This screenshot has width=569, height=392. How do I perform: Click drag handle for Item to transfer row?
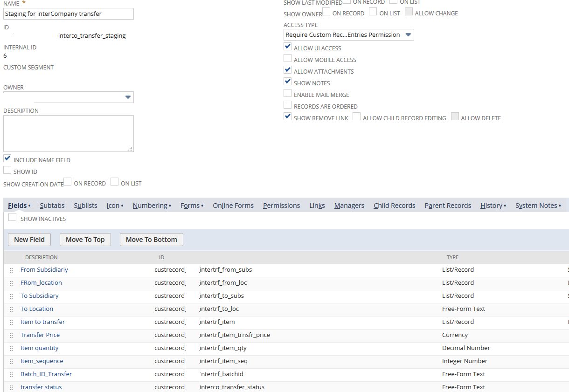tap(11, 323)
